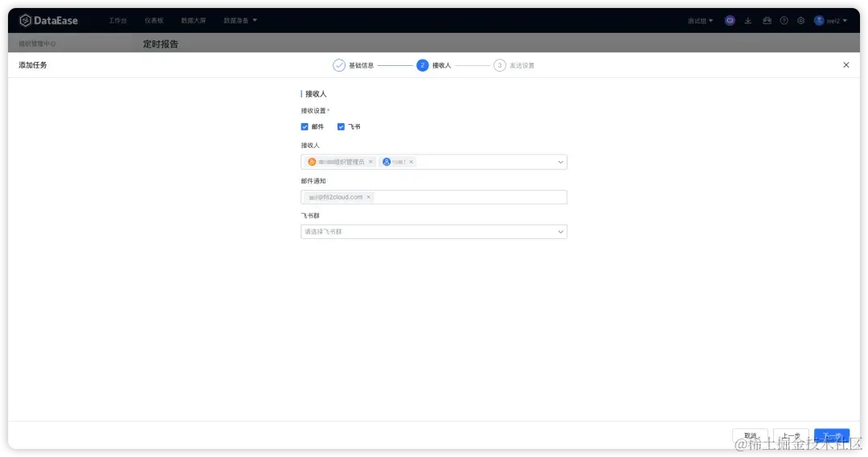Expand the 接收人 dropdown arrow
The height and width of the screenshot is (457, 868).
click(560, 162)
